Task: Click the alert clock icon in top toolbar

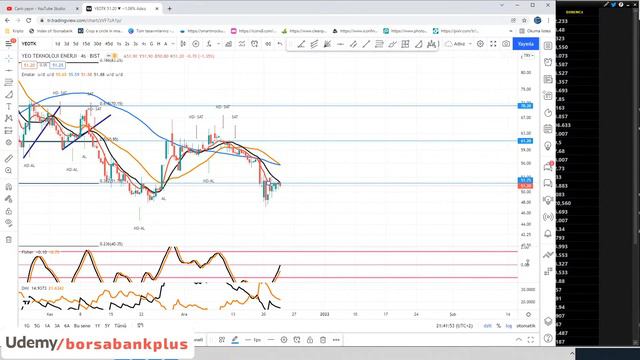Action: 255,44
